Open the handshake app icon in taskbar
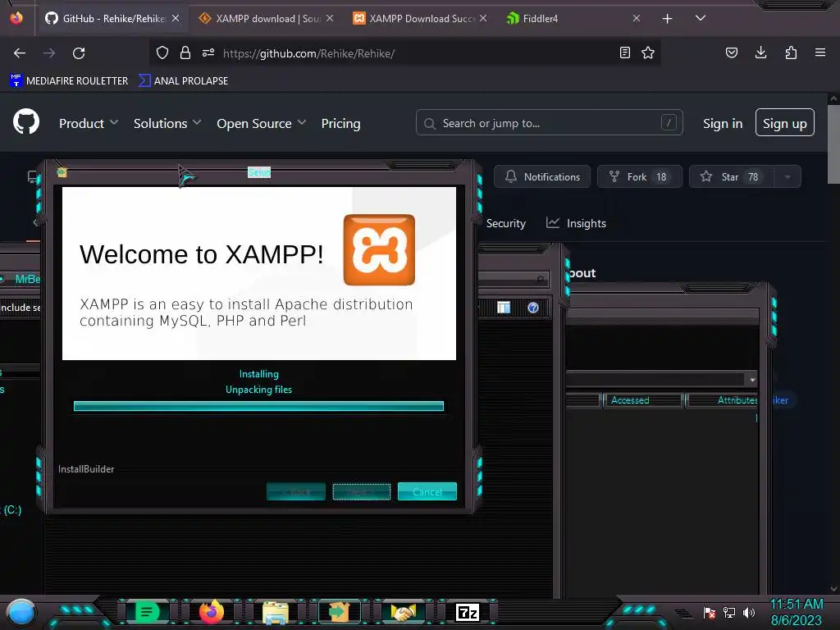The image size is (840, 630). click(x=403, y=612)
